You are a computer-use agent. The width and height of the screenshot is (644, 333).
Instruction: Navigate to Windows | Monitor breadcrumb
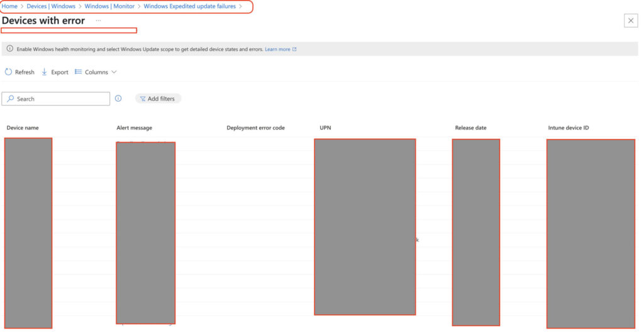[x=109, y=6]
